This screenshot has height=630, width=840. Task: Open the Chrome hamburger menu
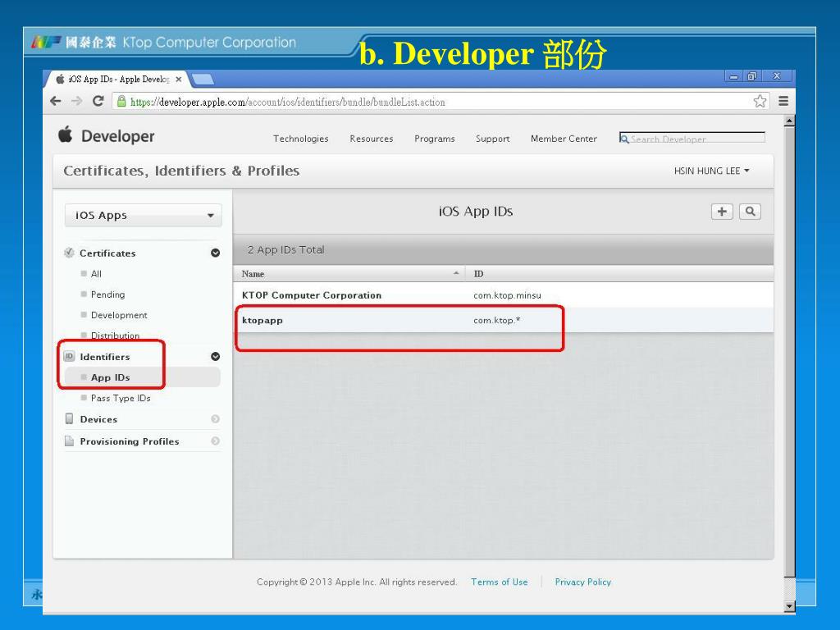[783, 101]
